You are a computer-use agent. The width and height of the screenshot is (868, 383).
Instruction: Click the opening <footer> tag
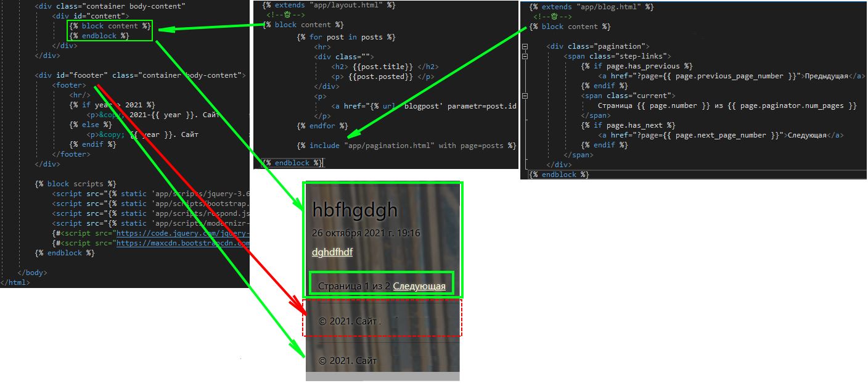69,85
